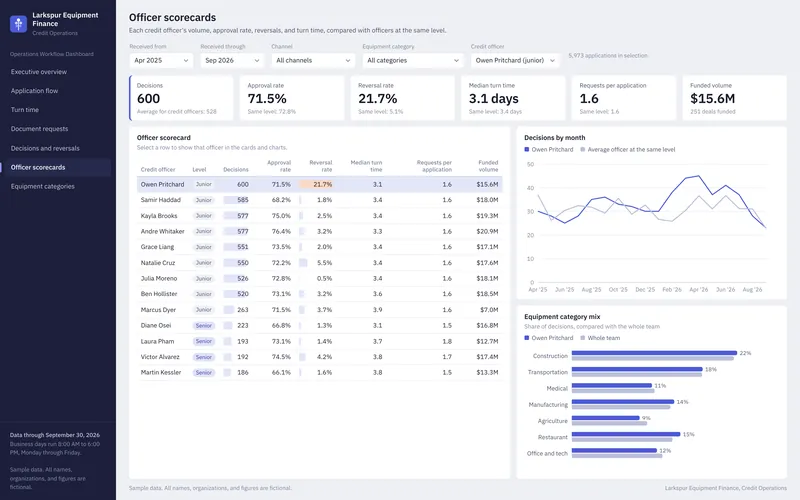The height and width of the screenshot is (500, 800).
Task: Click the Approval rate 71.5% card
Action: pos(292,98)
